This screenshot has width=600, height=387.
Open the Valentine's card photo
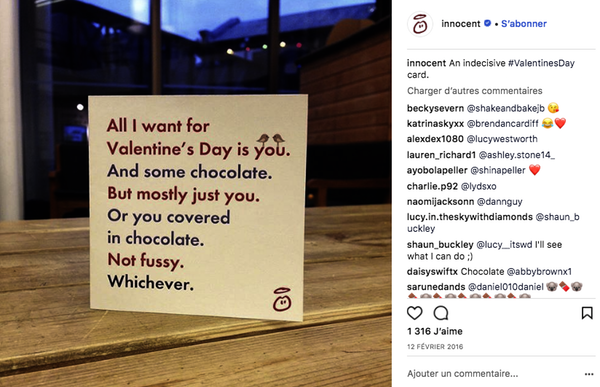pyautogui.click(x=196, y=193)
